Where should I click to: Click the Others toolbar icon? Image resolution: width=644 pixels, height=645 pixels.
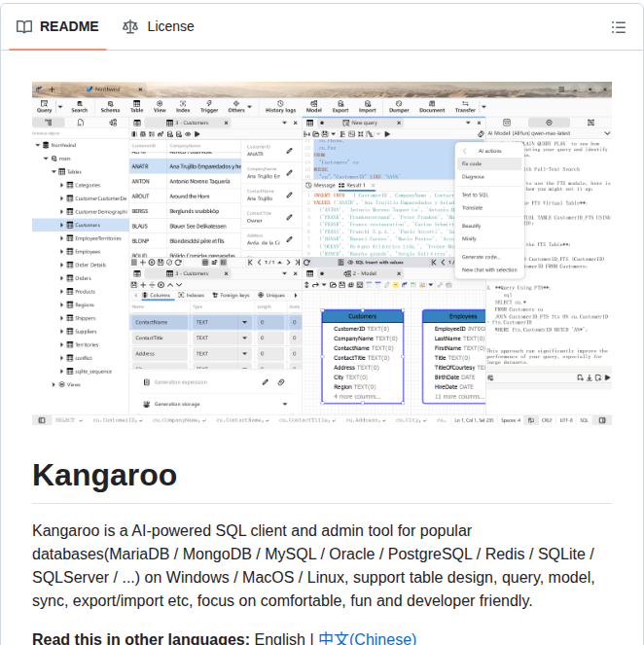click(236, 107)
